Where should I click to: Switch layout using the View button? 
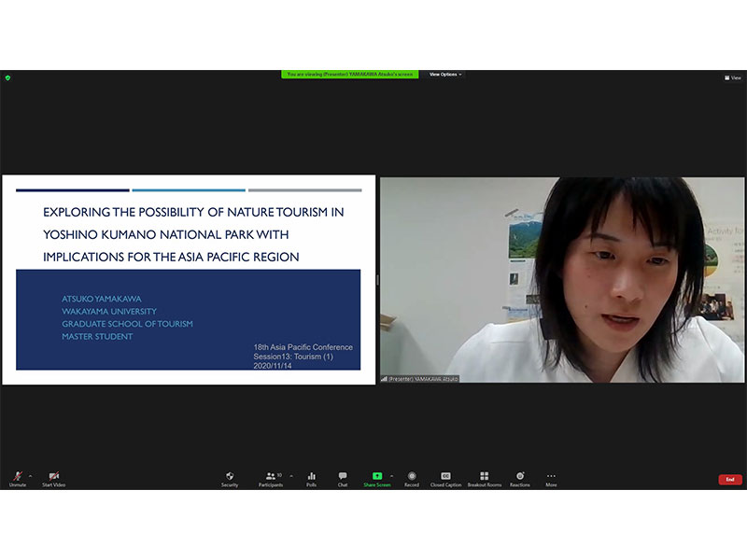point(733,77)
